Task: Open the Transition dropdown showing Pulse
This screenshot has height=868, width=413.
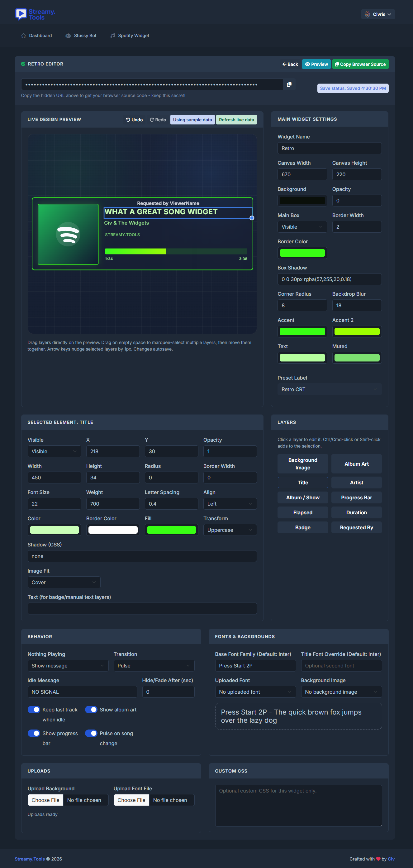Action: click(154, 666)
